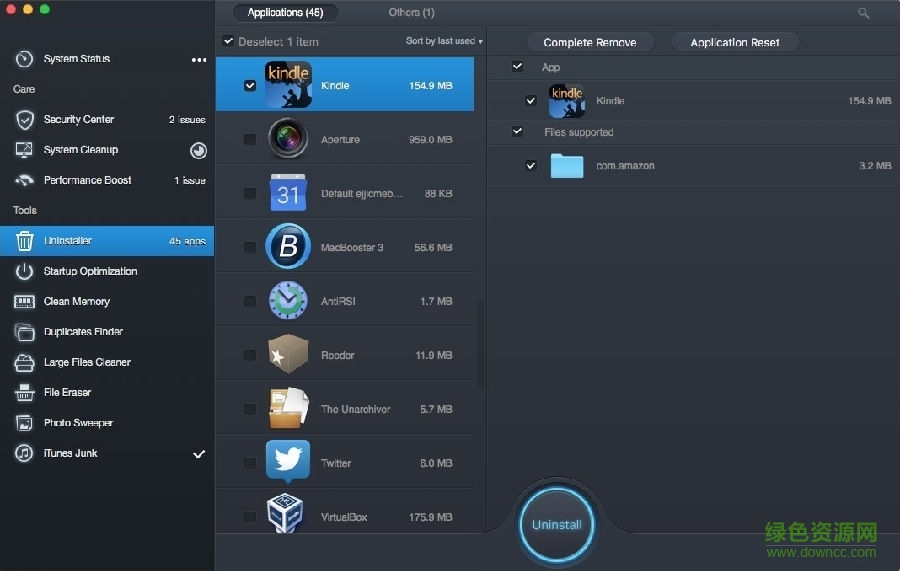
Task: Switch to Applications (45) tab
Action: tap(285, 13)
